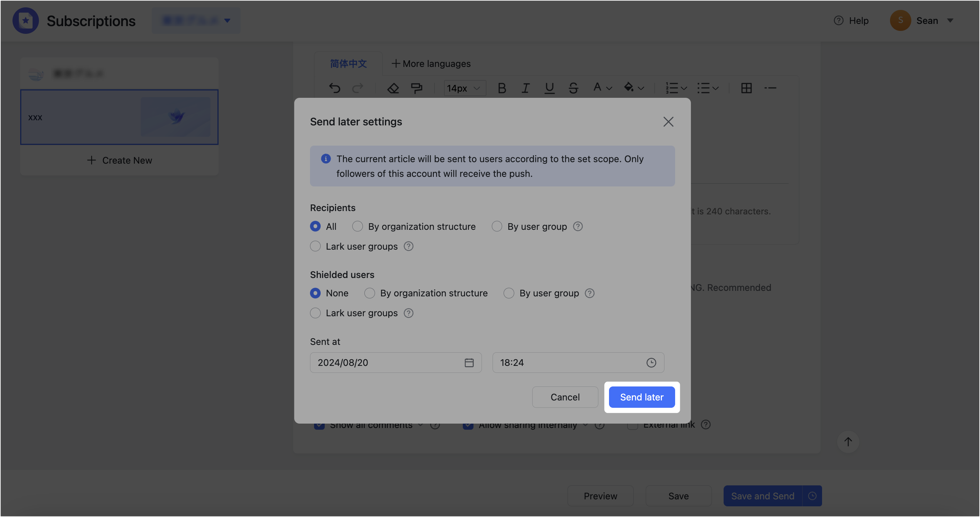Open the time picker clock
980x517 pixels.
pos(651,363)
